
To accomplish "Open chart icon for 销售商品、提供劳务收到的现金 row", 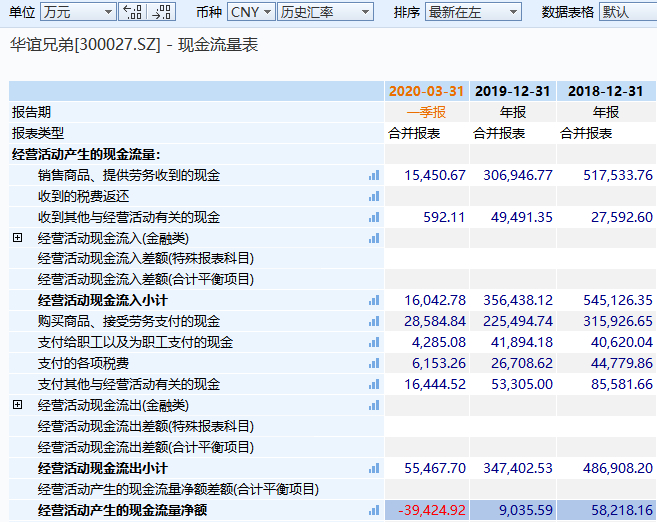I will (x=374, y=175).
